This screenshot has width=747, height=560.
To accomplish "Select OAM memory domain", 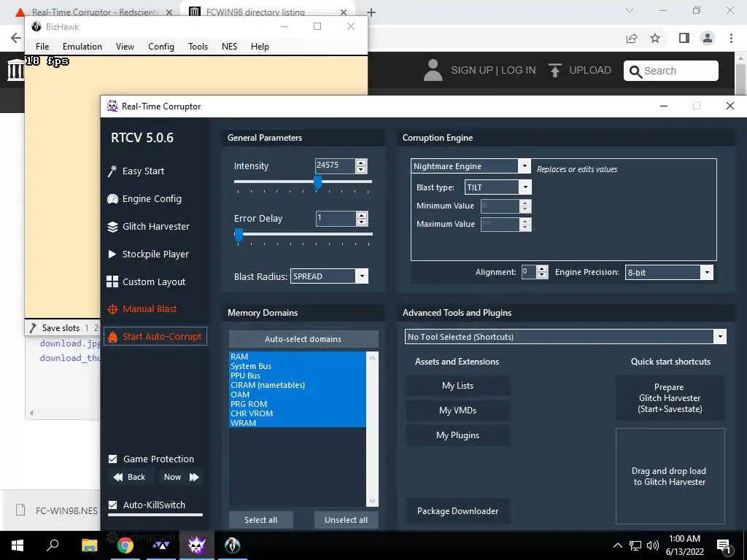I will (298, 394).
